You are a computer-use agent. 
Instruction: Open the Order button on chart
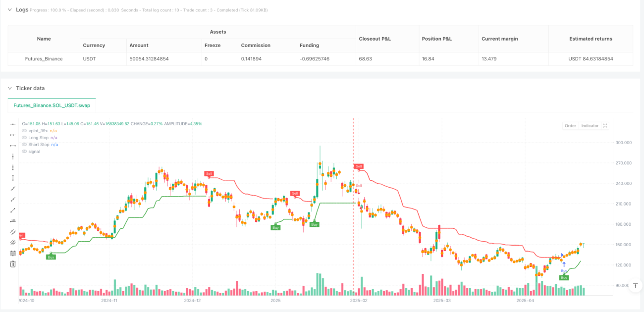point(571,126)
